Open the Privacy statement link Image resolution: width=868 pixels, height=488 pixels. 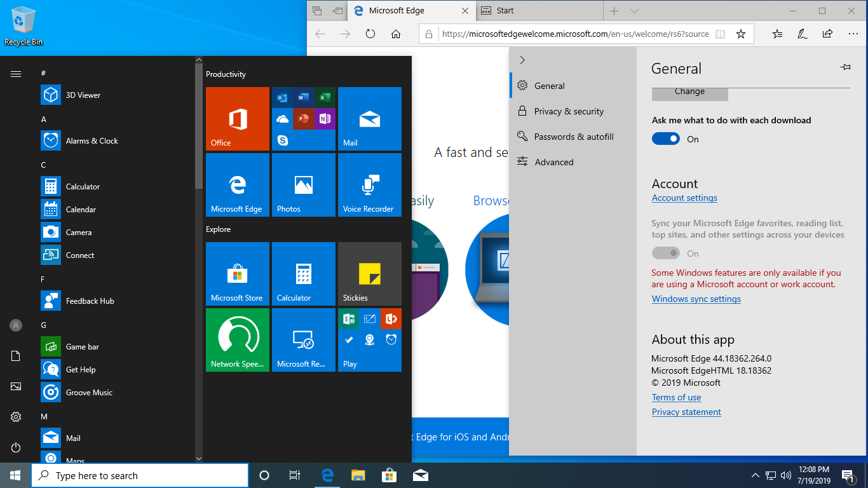(x=686, y=412)
